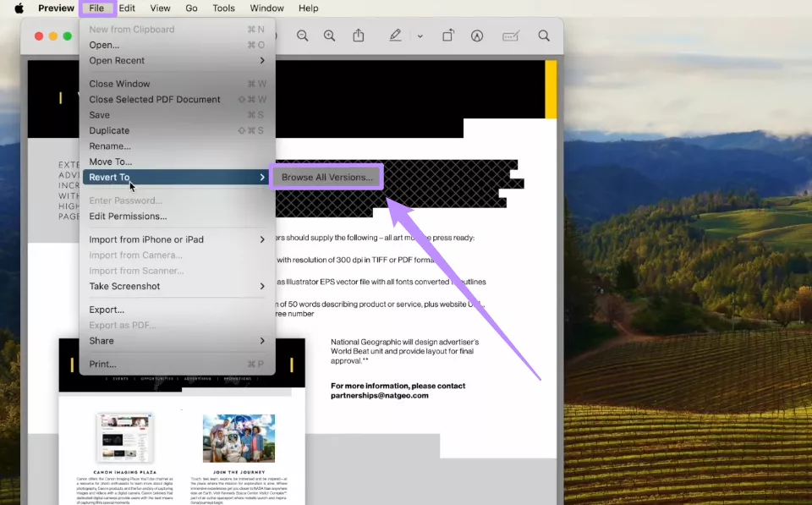Click the 'JOIN THE JOURNEY' caption
Viewport: 812px width, 505px height.
pos(239,472)
